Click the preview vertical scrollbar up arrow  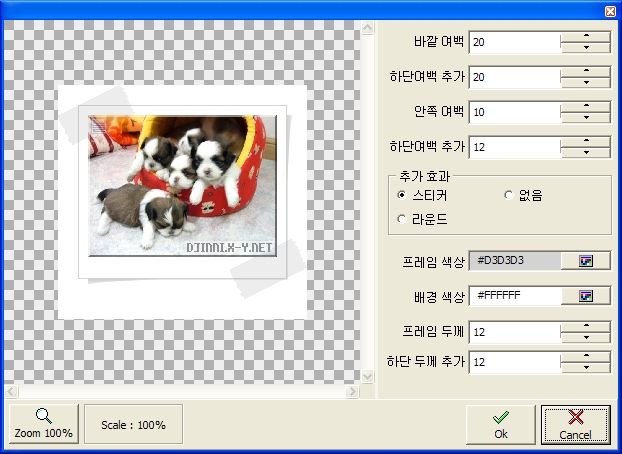pos(367,28)
